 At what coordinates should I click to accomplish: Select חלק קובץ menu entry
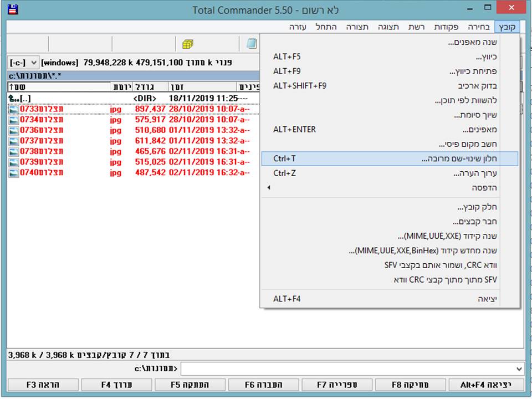point(390,207)
